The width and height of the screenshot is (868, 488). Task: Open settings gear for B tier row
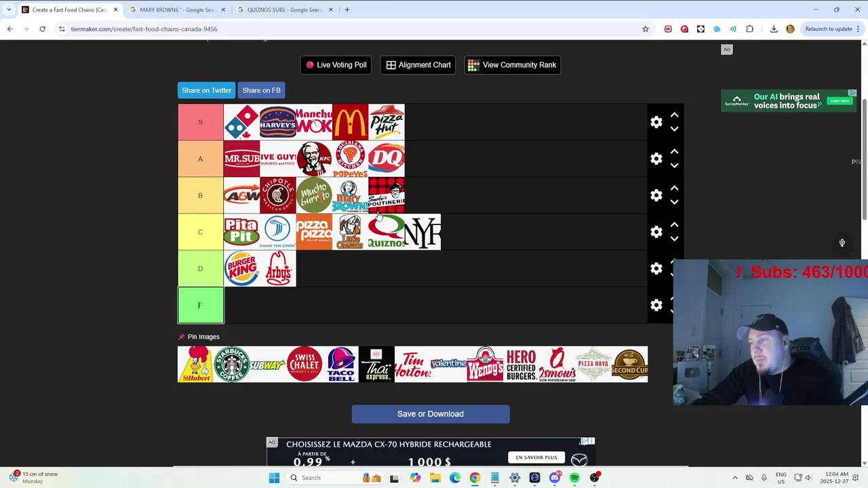tap(656, 195)
